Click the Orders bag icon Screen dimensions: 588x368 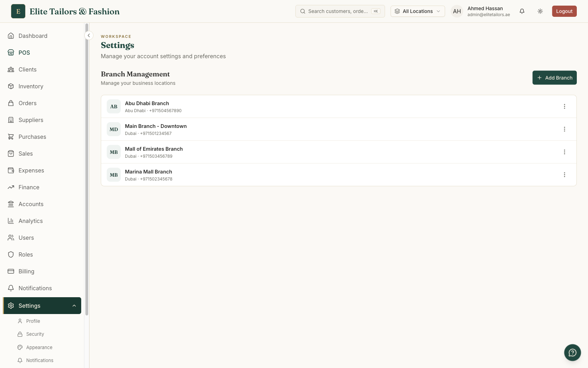pyautogui.click(x=11, y=103)
